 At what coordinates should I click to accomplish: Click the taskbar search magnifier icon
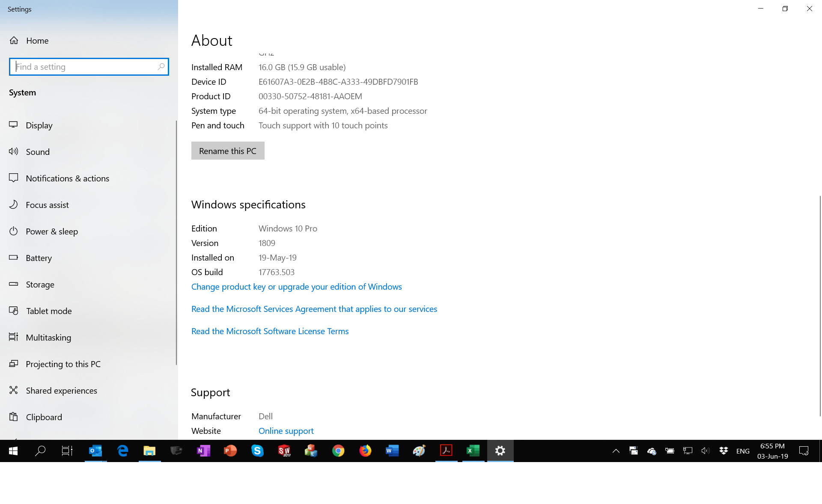[40, 451]
